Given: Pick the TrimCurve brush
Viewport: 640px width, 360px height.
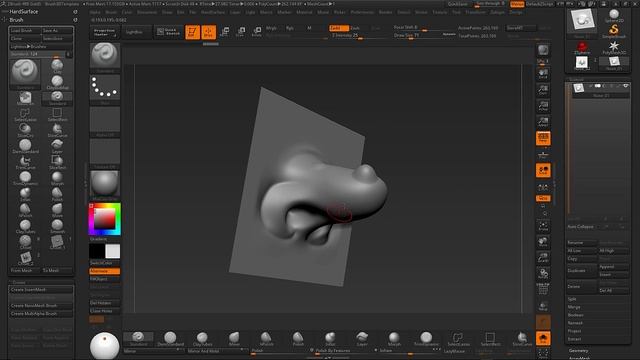Looking at the screenshot, I should pyautogui.click(x=25, y=162).
